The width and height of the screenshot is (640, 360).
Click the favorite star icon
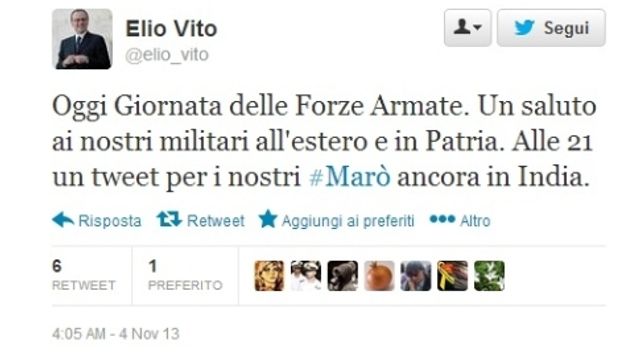(268, 219)
